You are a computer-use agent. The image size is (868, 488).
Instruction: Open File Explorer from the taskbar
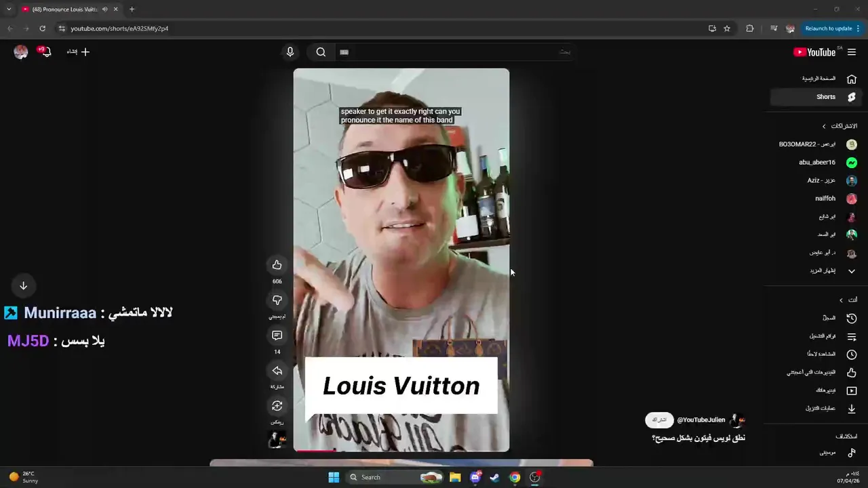pos(455,477)
